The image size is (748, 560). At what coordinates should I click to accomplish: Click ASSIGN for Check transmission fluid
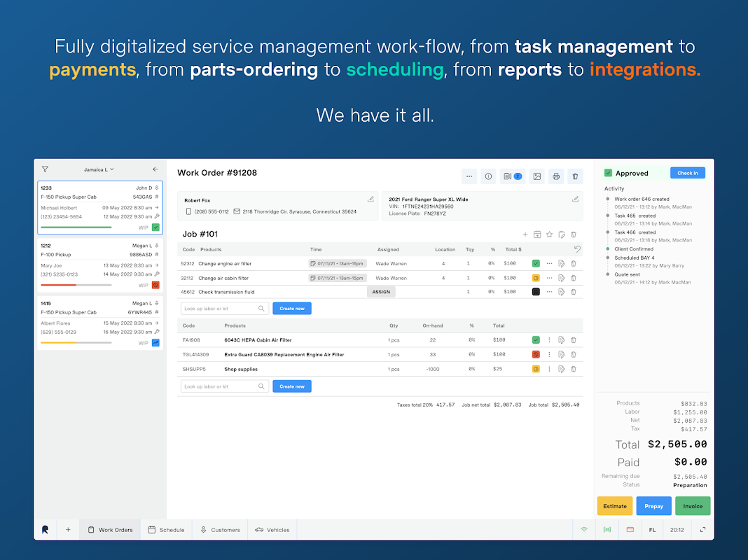coord(381,292)
